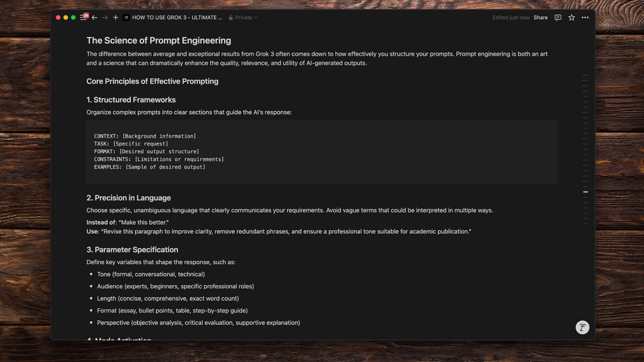The width and height of the screenshot is (644, 362).
Task: Star this page as a favorite
Action: coord(572,17)
